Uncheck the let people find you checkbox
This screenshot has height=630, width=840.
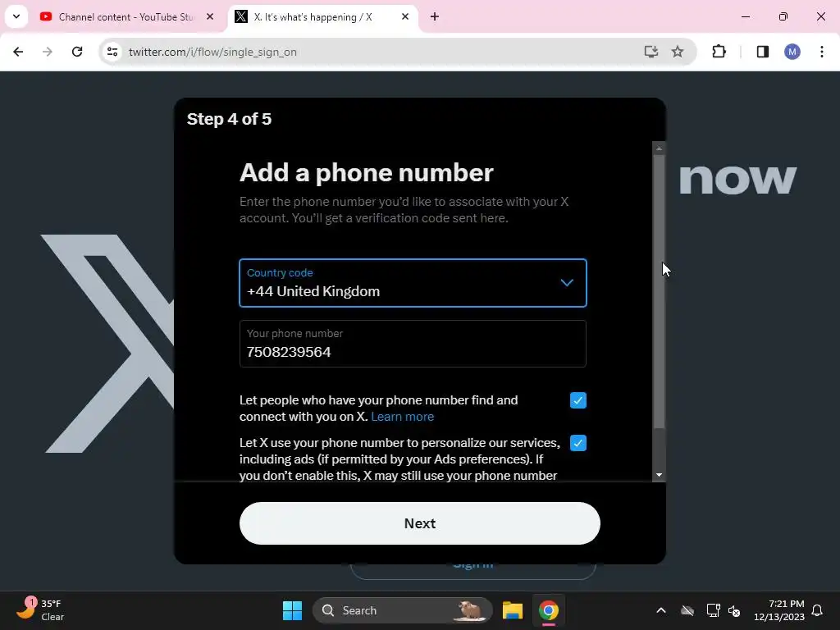pyautogui.click(x=578, y=400)
